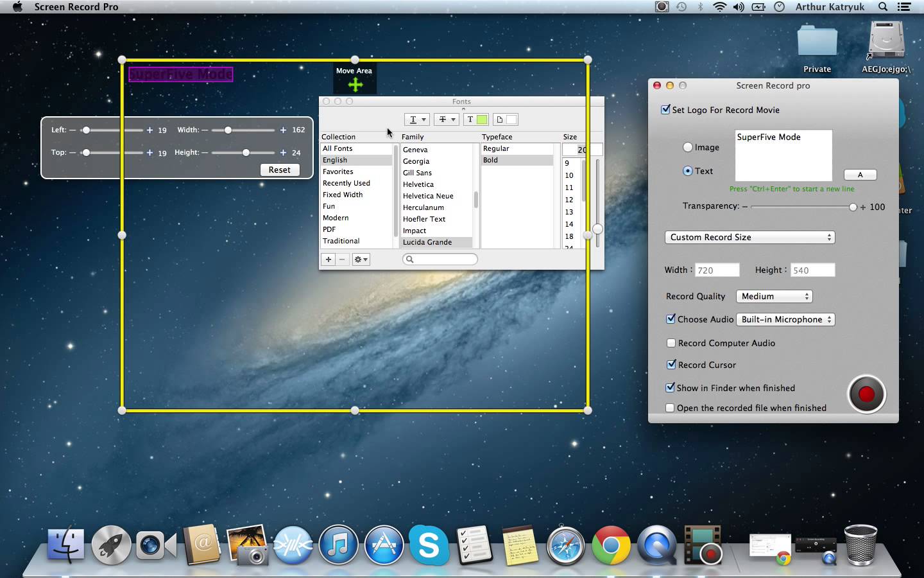Open the Custom Record Size dropdown
Screen dimensions: 924x578
pyautogui.click(x=749, y=237)
